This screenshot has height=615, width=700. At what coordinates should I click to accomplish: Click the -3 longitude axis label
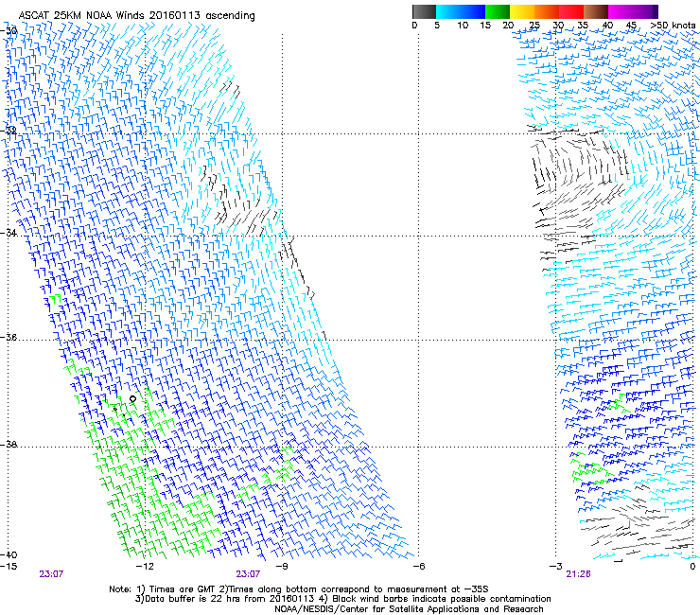555,567
